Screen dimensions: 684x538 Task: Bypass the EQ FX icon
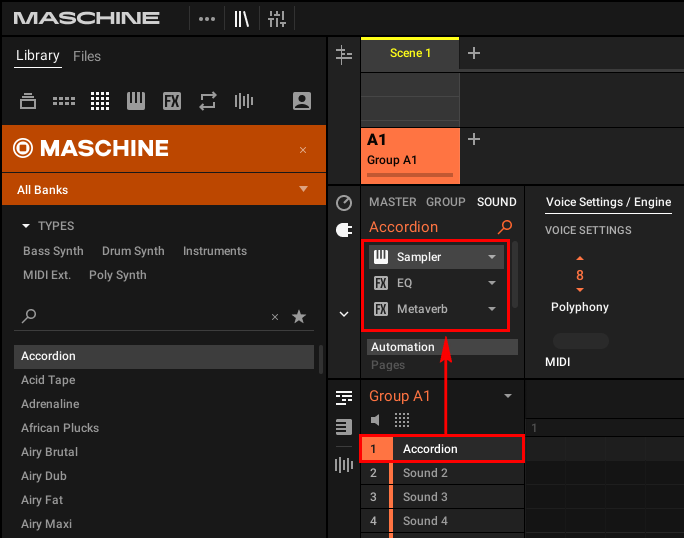point(381,283)
